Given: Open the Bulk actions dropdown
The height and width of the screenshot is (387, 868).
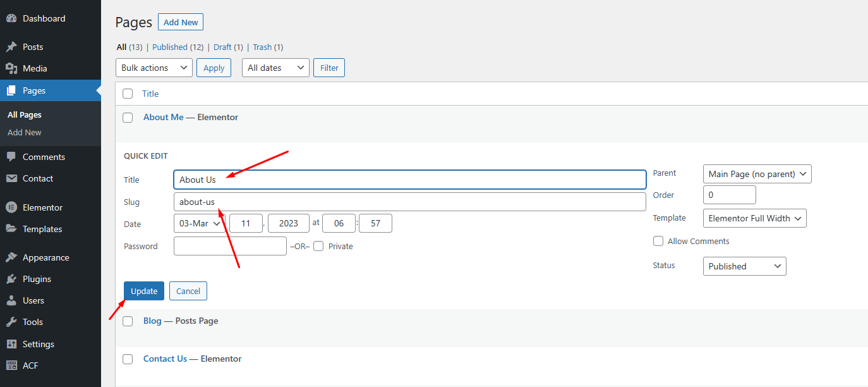Looking at the screenshot, I should tap(154, 68).
